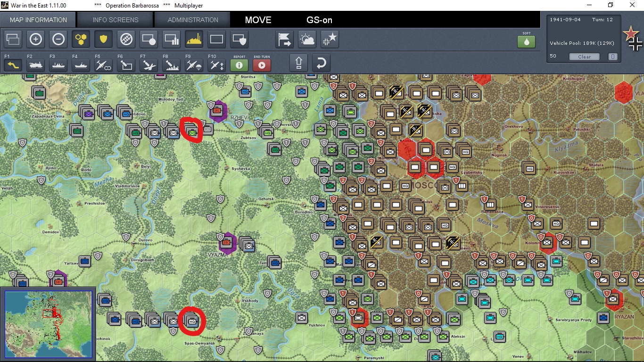Click the Spas-Demyansk town label
The image size is (644, 362).
[x=199, y=343]
